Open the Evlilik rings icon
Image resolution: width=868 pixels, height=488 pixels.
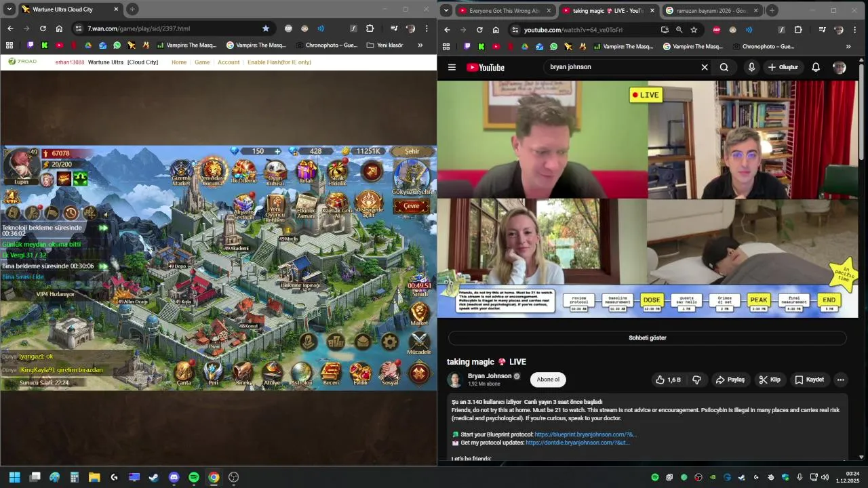360,373
